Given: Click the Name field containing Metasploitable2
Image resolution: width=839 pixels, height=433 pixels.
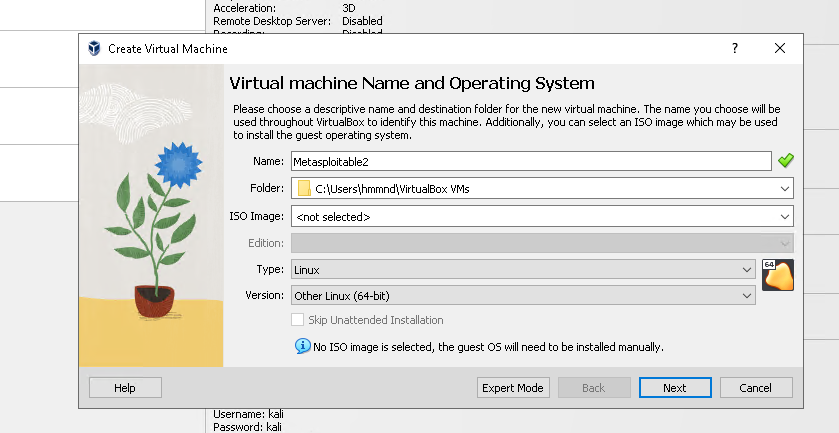Looking at the screenshot, I should tap(531, 161).
